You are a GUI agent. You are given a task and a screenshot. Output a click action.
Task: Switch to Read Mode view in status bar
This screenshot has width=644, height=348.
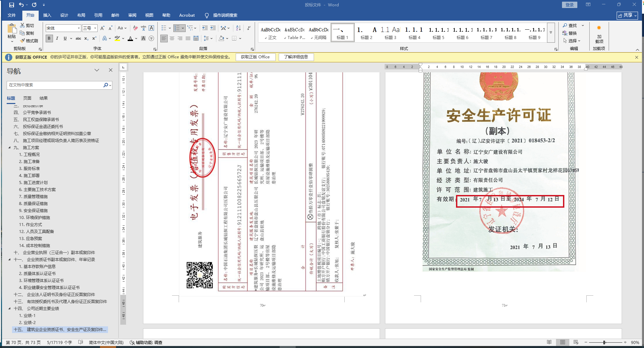[549, 342]
